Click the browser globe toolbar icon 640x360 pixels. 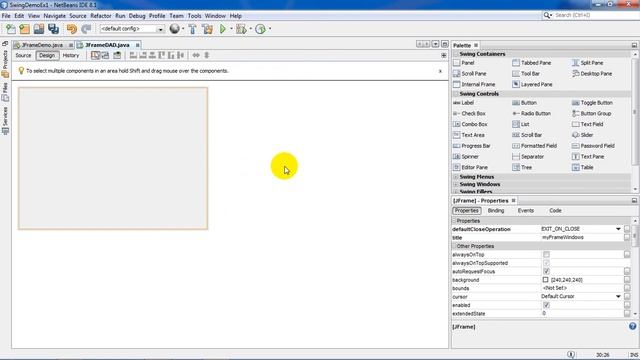(x=175, y=29)
